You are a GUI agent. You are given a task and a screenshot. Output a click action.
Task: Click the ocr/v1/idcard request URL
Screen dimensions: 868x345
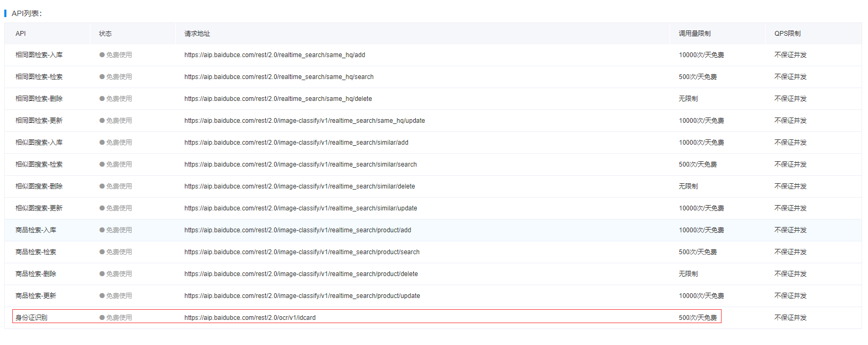[250, 318]
